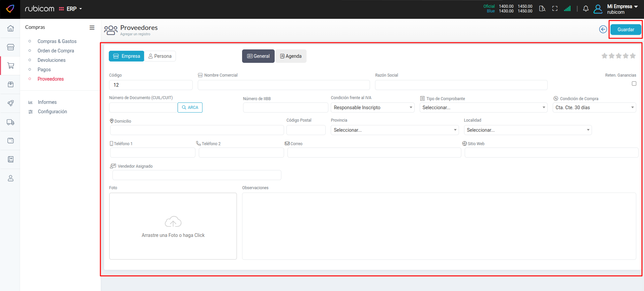Expand the Condición frente al IVA dropdown

coord(372,108)
